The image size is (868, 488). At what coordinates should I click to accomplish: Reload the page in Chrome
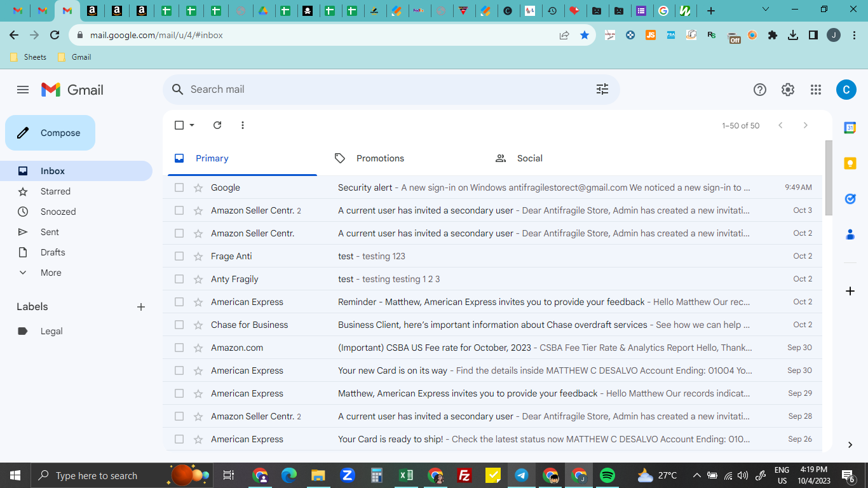tap(55, 36)
